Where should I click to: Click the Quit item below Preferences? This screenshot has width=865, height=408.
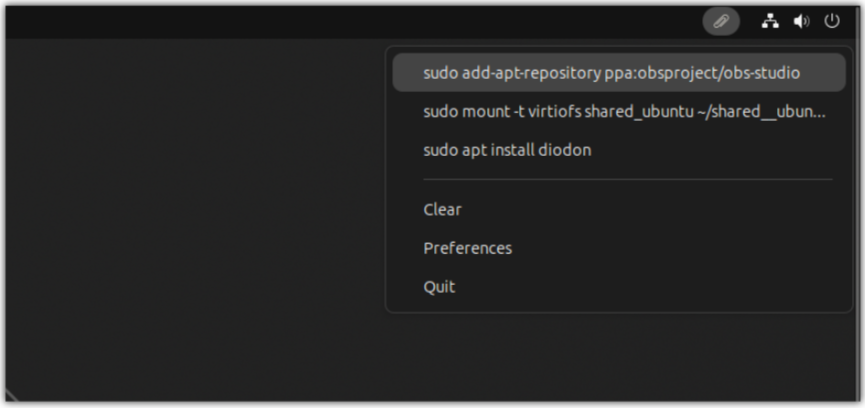439,287
